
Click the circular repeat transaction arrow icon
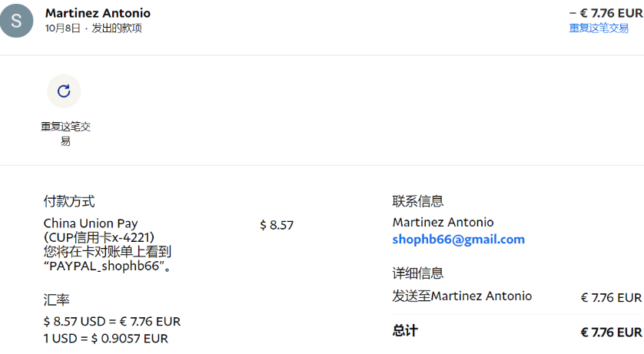pos(64,91)
